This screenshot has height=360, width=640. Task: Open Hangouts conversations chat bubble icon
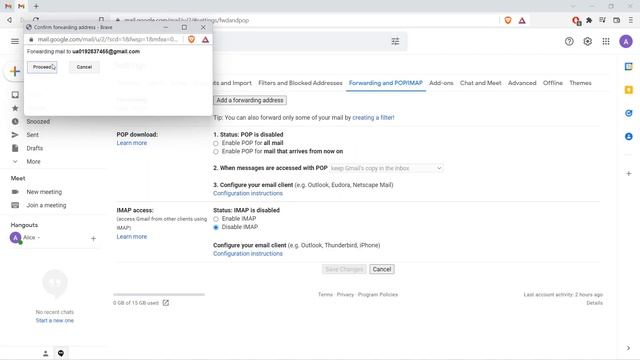(61, 353)
